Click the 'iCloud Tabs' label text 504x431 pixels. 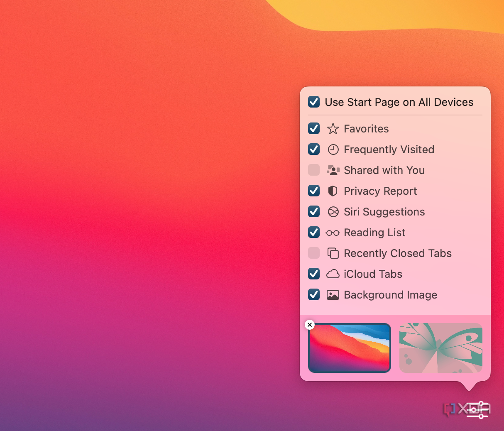coord(373,274)
